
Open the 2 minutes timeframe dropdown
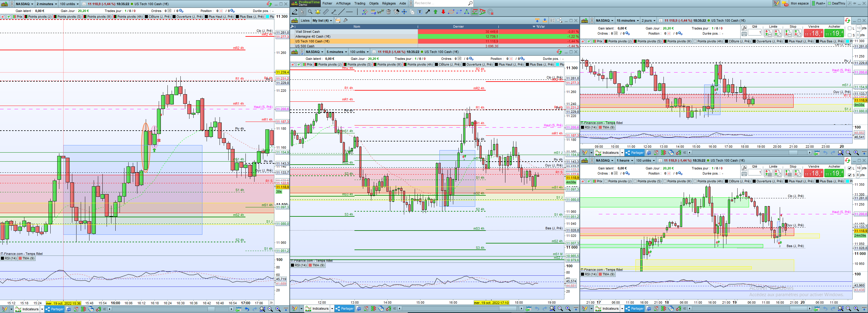coord(46,4)
